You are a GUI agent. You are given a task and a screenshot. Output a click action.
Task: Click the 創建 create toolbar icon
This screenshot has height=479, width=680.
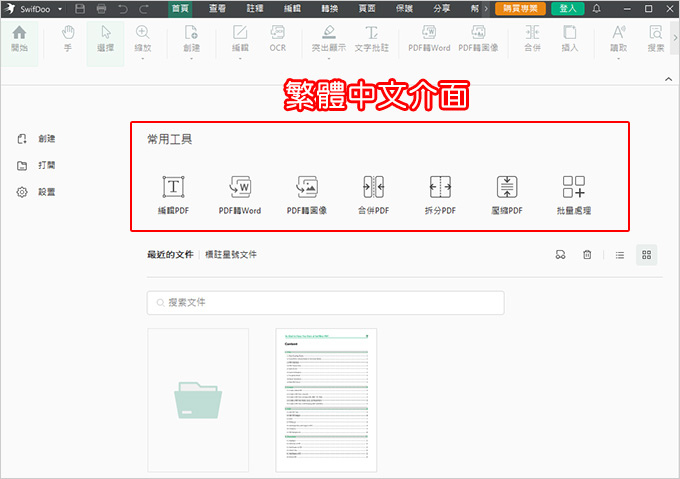point(191,39)
